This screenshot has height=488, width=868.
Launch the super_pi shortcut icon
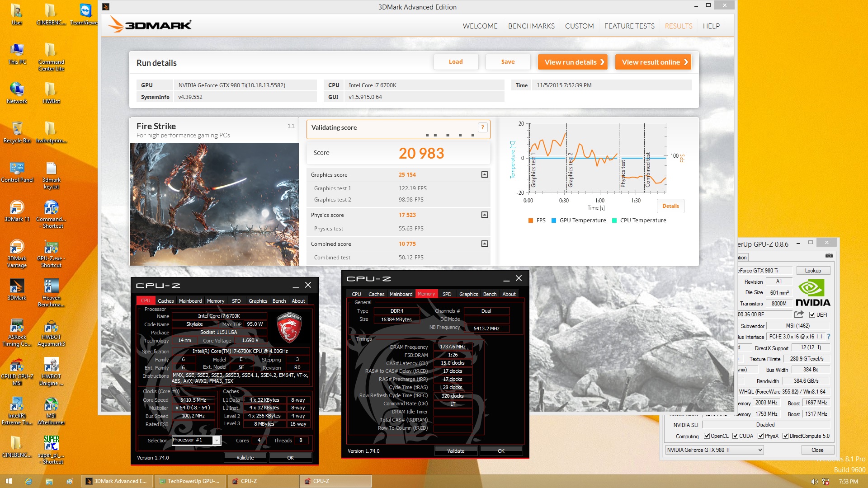click(51, 450)
